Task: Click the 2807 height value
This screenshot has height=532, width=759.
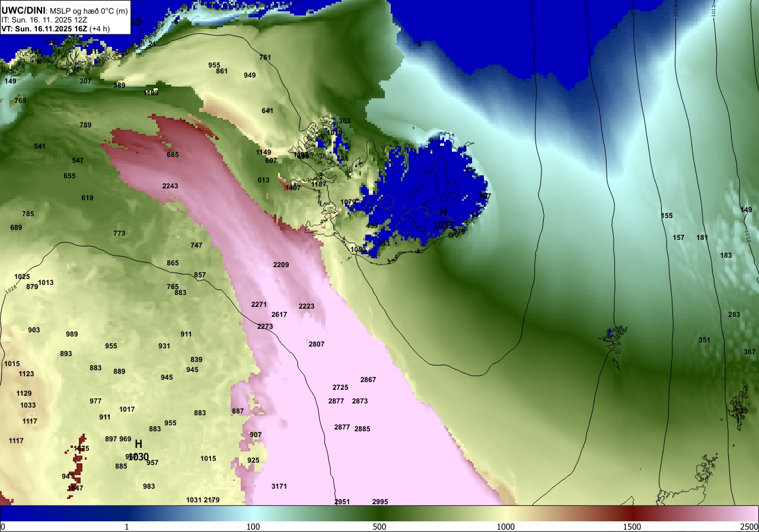Action: click(x=317, y=344)
